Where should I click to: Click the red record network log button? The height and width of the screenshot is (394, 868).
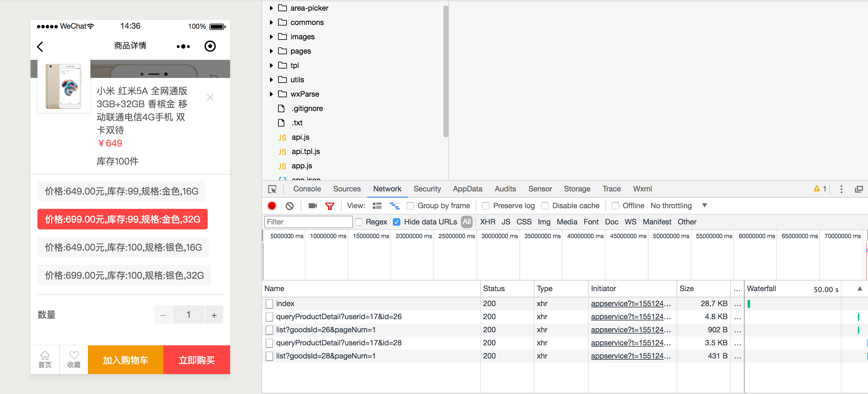[x=272, y=205]
